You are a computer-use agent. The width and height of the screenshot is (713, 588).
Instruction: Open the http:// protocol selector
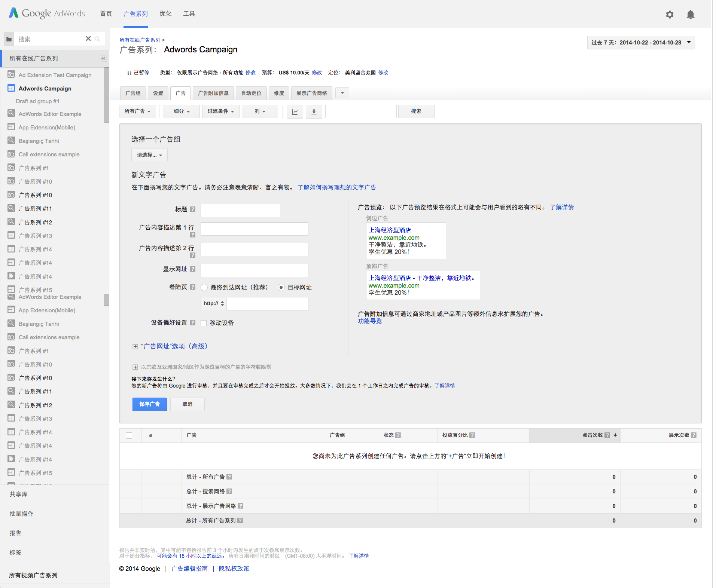214,303
